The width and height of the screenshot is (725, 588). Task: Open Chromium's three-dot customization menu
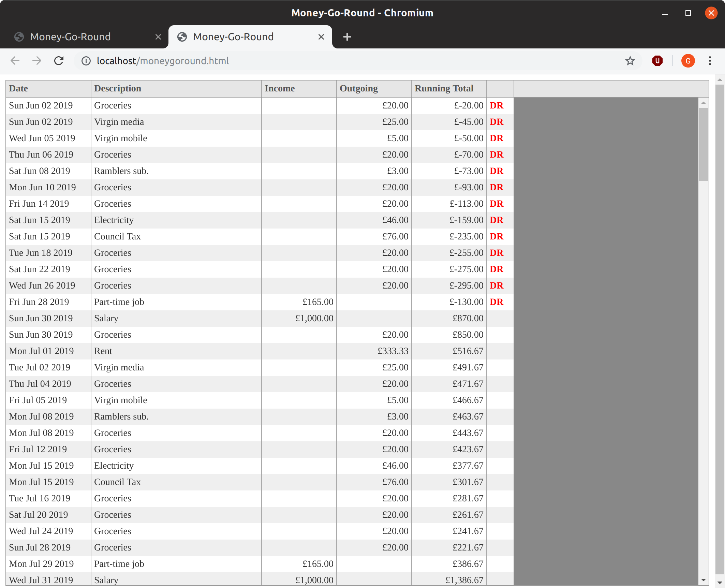(710, 61)
